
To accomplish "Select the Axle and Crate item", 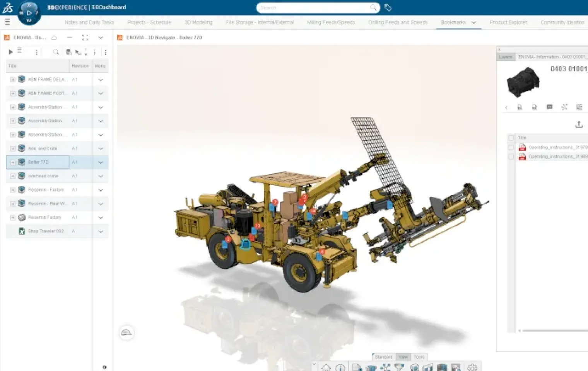I will click(x=42, y=148).
